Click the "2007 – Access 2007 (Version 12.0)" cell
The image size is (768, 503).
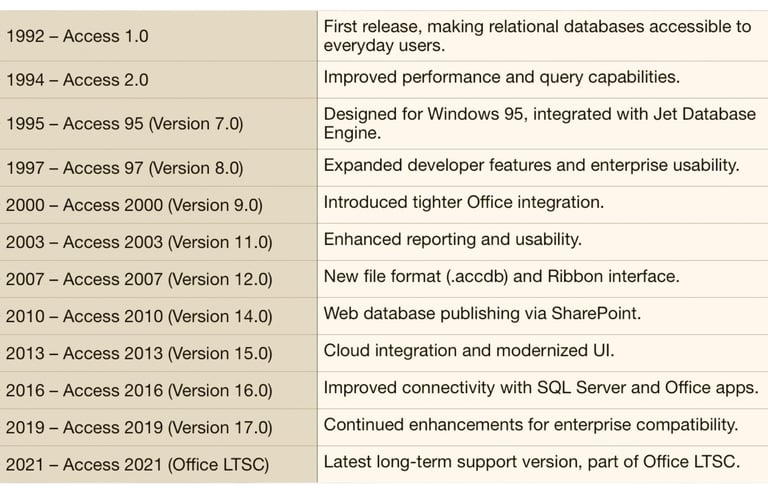point(138,279)
